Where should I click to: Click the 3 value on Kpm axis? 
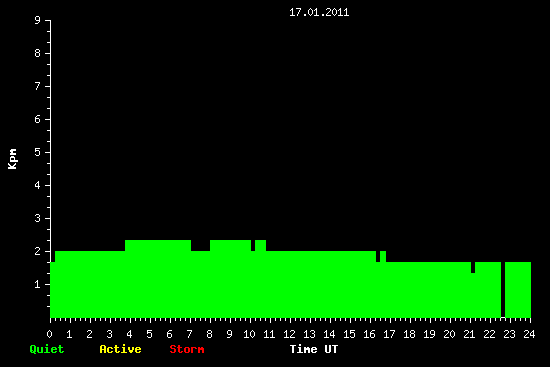pyautogui.click(x=37, y=218)
